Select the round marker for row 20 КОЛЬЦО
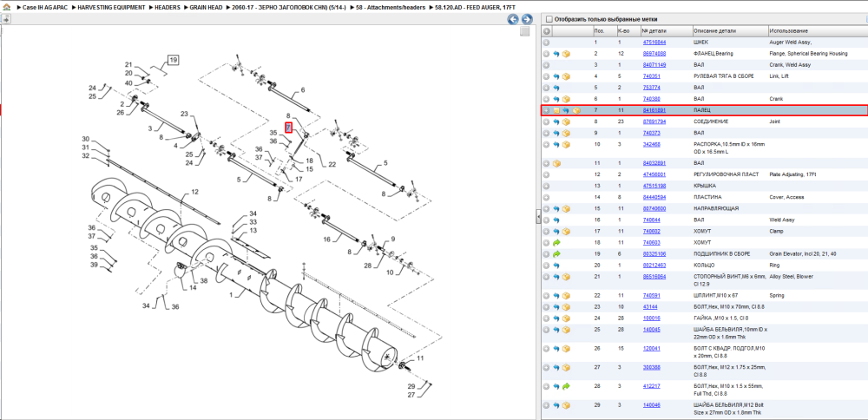868x420 pixels. coord(546,265)
